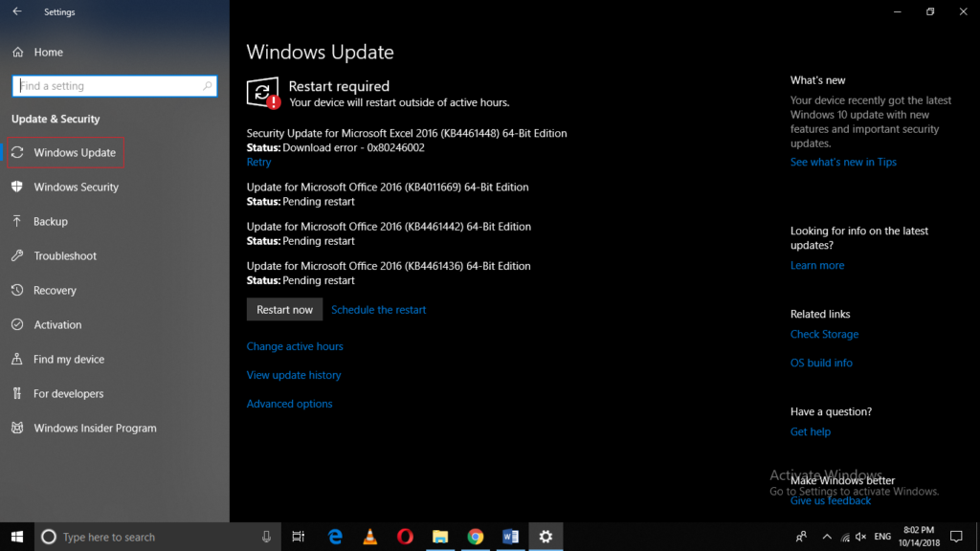Click the Windows Insider Program cat icon

click(17, 428)
